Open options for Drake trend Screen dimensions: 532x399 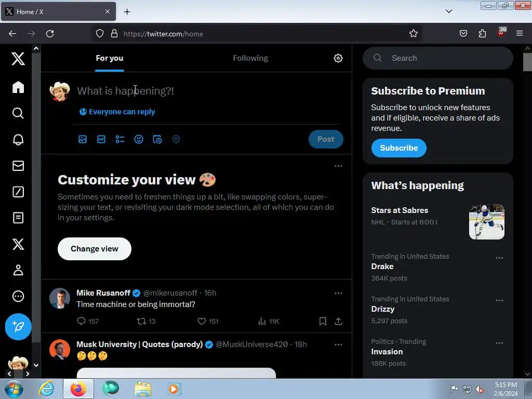click(x=499, y=258)
